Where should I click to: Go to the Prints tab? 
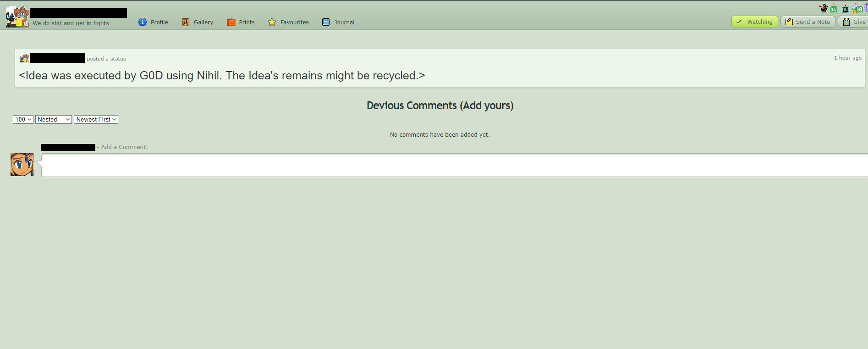[x=241, y=22]
